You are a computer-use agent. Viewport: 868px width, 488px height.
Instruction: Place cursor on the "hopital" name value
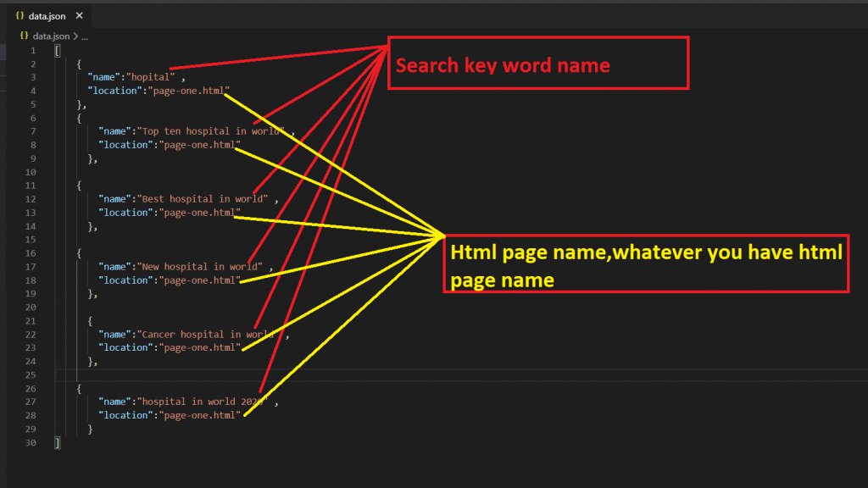tap(150, 77)
